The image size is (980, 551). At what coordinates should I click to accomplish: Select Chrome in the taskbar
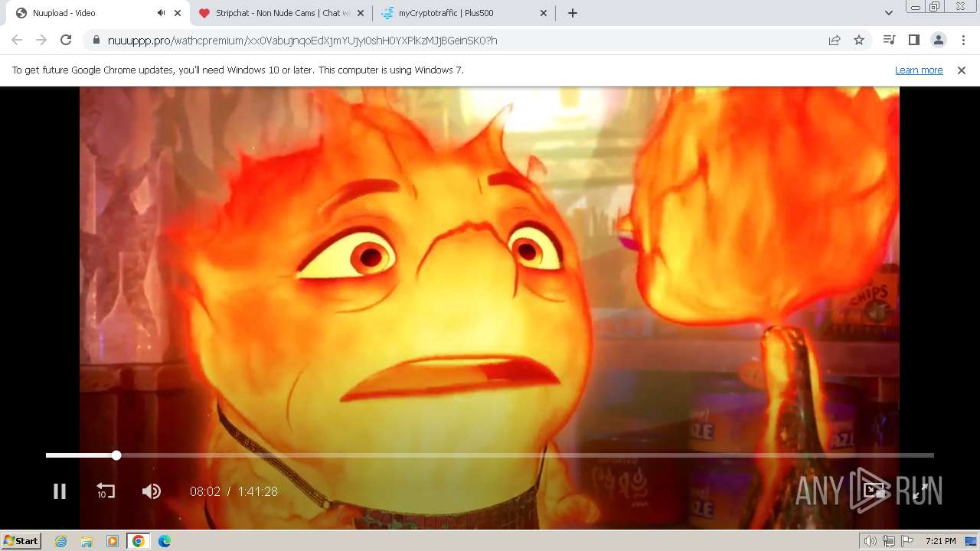pos(139,541)
